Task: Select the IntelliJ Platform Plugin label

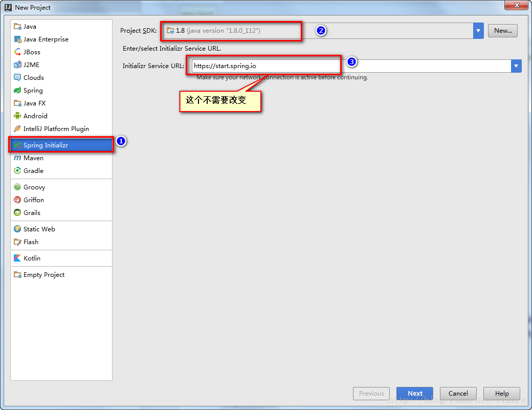Action: 56,128
